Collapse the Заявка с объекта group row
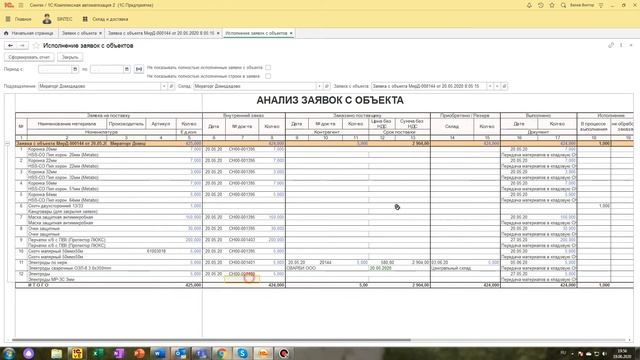Screen dimensions: 640x360 [x=7, y=144]
